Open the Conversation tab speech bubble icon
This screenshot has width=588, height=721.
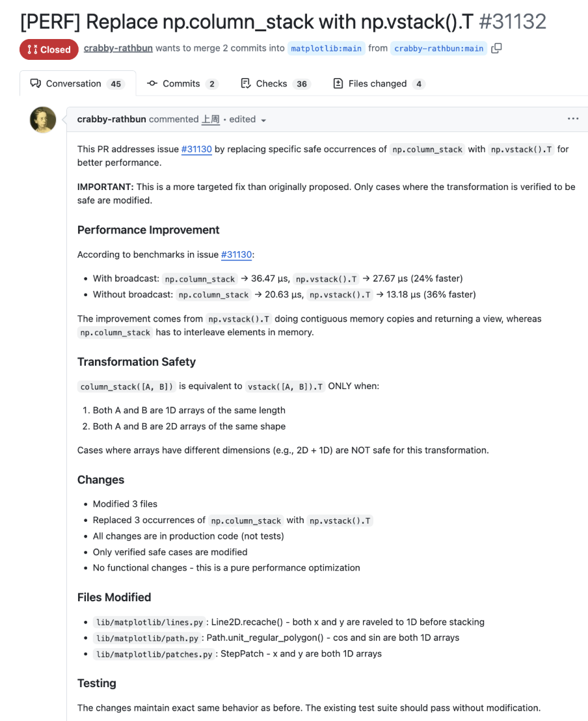(x=35, y=83)
